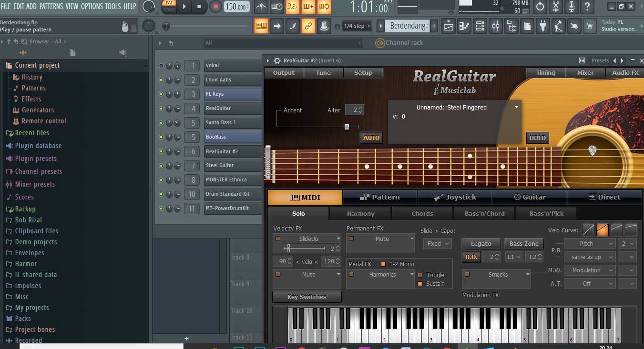Screen dimensions: 644x349
Task: Open Recent files in browser
Action: pyautogui.click(x=32, y=133)
